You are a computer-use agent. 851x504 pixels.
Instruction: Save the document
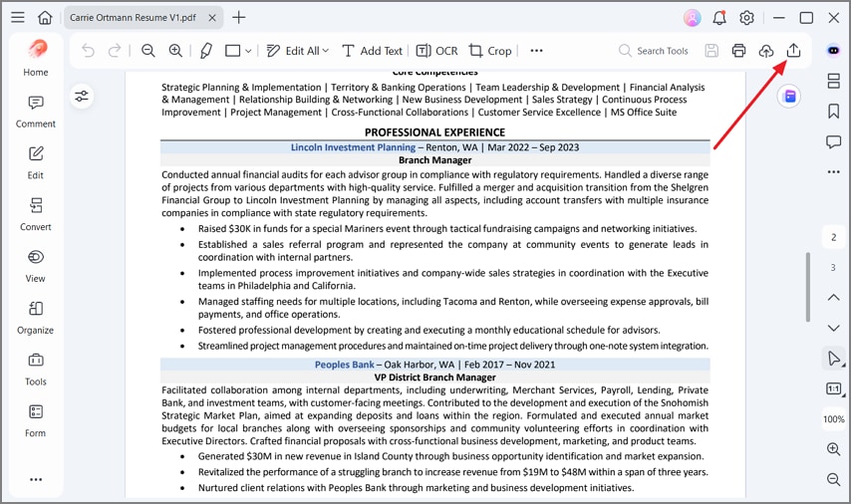711,51
